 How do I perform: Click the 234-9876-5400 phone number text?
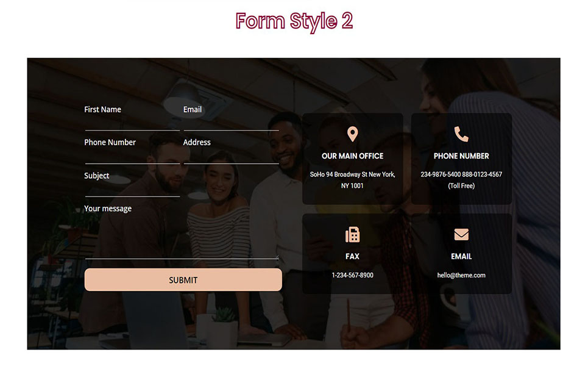tap(441, 174)
